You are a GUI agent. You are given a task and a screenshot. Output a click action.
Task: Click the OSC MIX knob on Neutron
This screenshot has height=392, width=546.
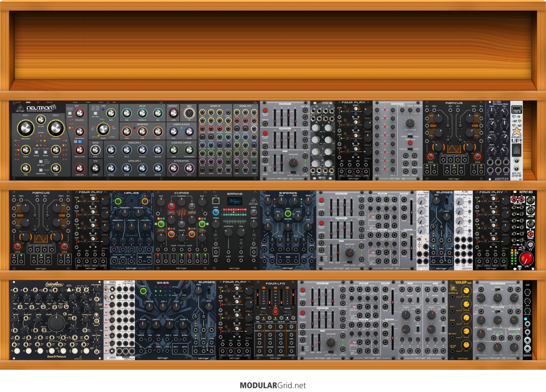point(41,119)
